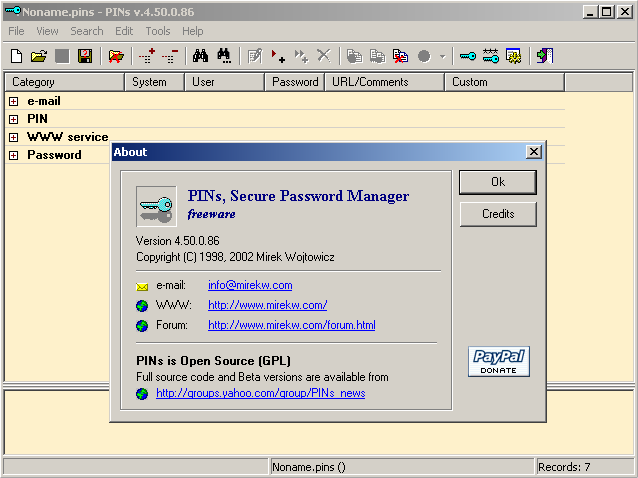This screenshot has width=638, height=478.
Task: Sort by the URL/Comments column header
Action: [385, 82]
